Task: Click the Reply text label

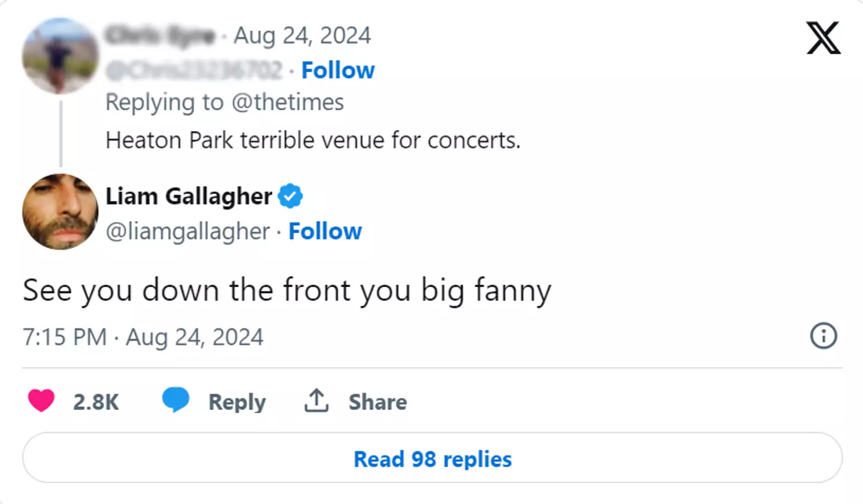Action: pos(237,402)
